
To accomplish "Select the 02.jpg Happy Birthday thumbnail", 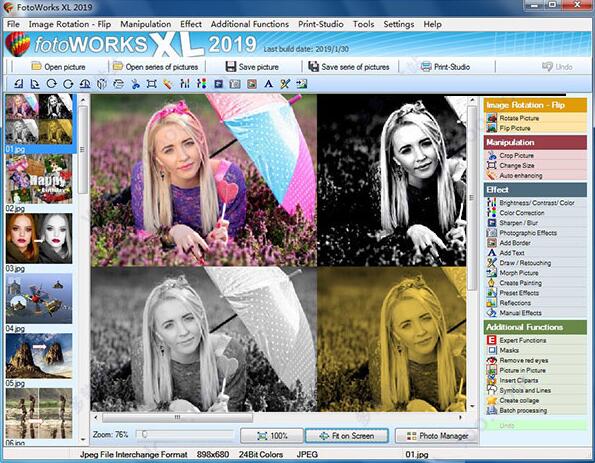I will [x=39, y=179].
